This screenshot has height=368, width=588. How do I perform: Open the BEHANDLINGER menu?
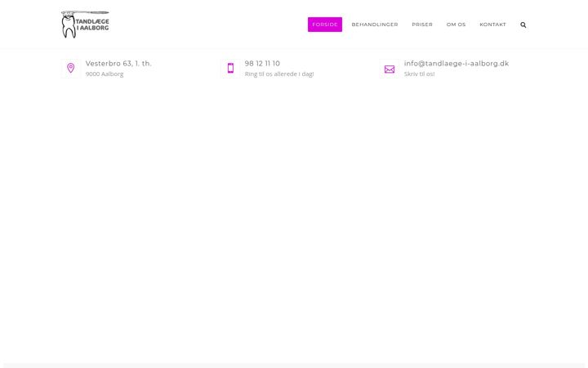click(375, 25)
